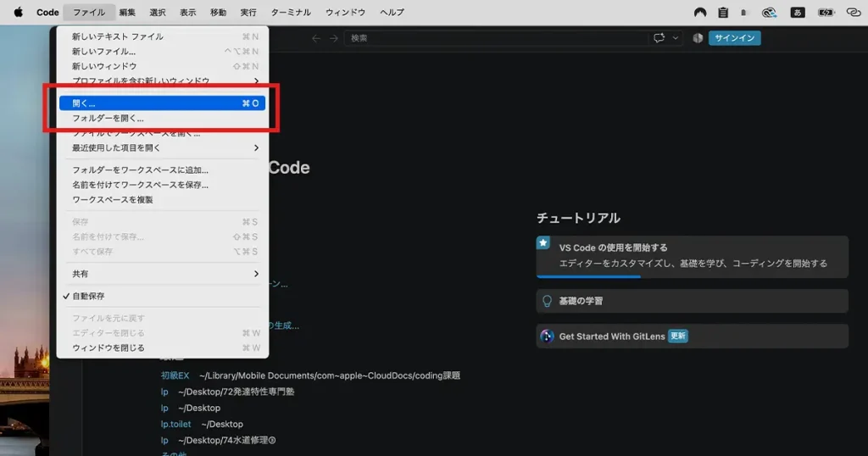This screenshot has width=868, height=456.
Task: Open the 表示 menu
Action: click(x=187, y=12)
